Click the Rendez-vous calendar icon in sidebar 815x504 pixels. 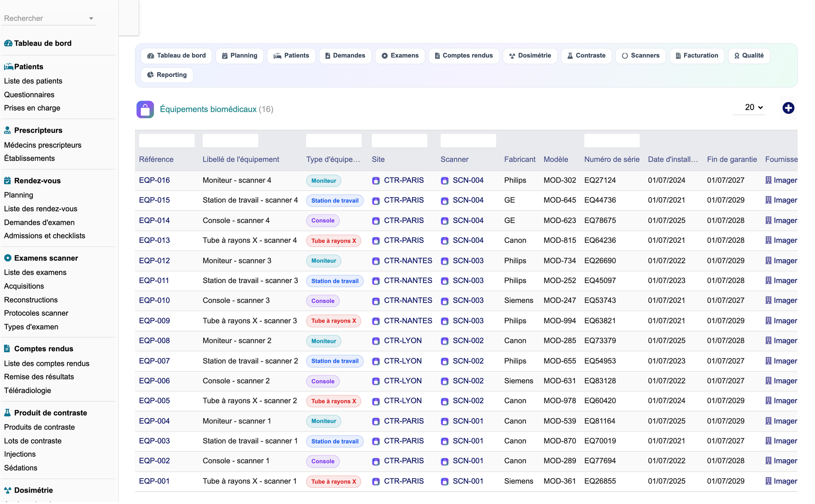[x=8, y=181]
